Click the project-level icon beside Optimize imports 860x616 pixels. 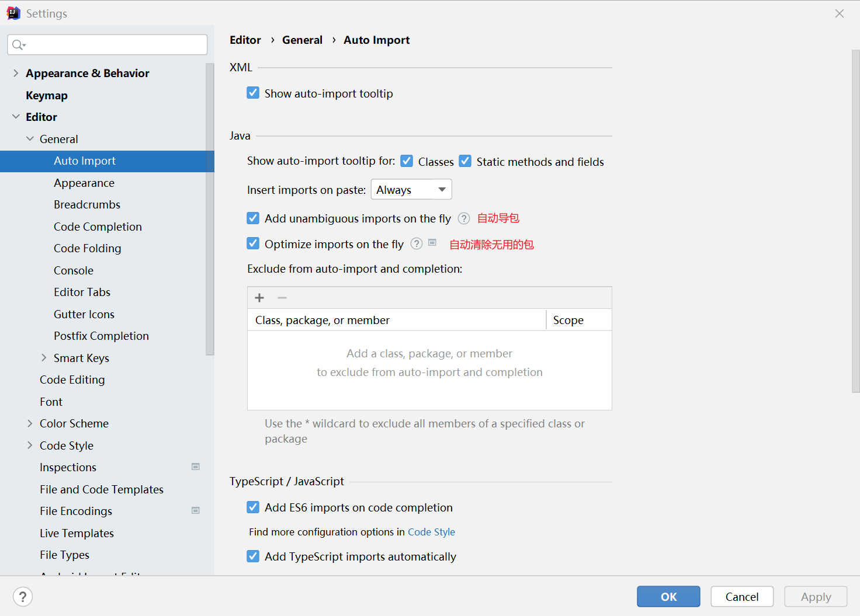(432, 243)
